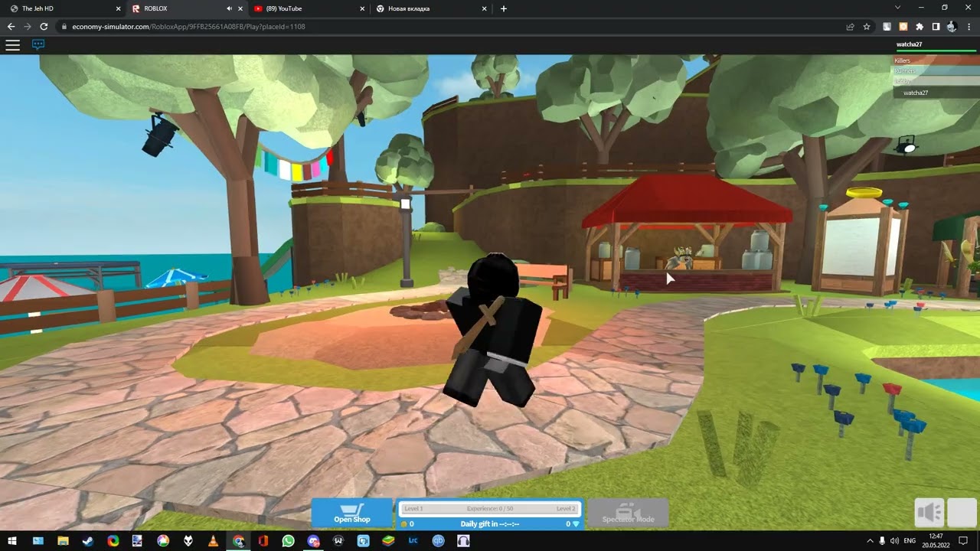Click the grey extension icon in toolbar

[x=887, y=27]
